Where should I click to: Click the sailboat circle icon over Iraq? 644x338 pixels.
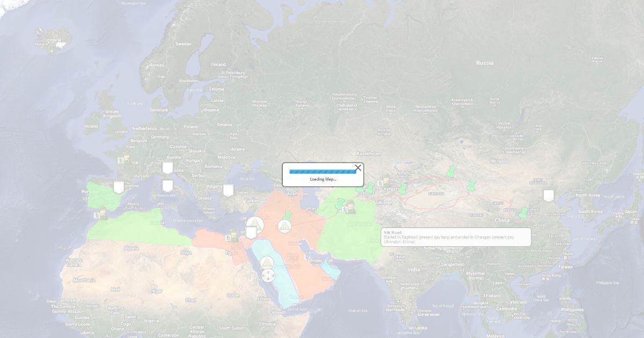tap(284, 226)
